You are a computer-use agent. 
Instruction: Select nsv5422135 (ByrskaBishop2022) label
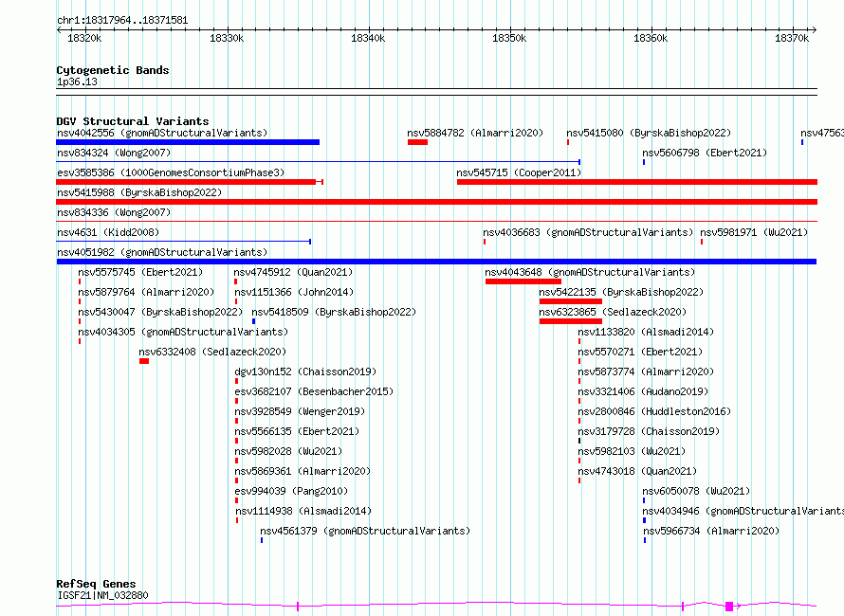621,292
